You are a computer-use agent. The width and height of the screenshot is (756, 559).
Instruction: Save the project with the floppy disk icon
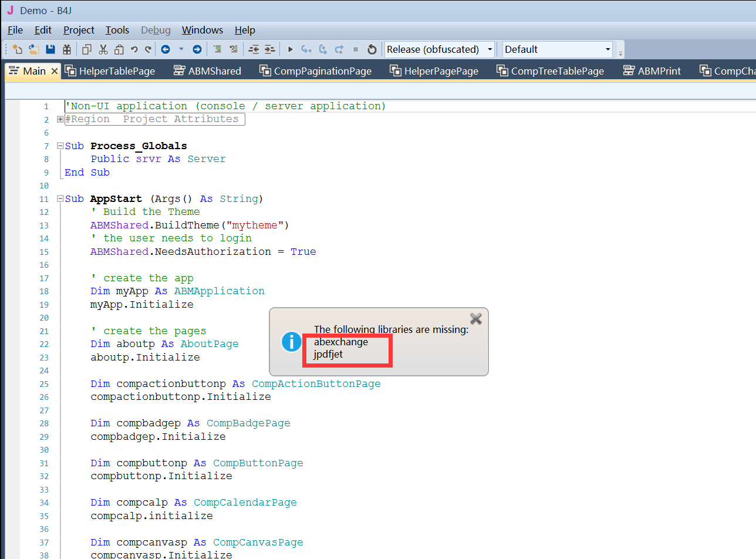tap(50, 49)
